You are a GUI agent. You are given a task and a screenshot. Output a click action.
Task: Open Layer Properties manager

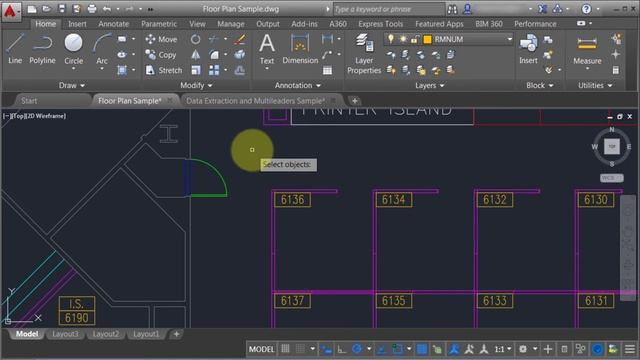point(364,53)
